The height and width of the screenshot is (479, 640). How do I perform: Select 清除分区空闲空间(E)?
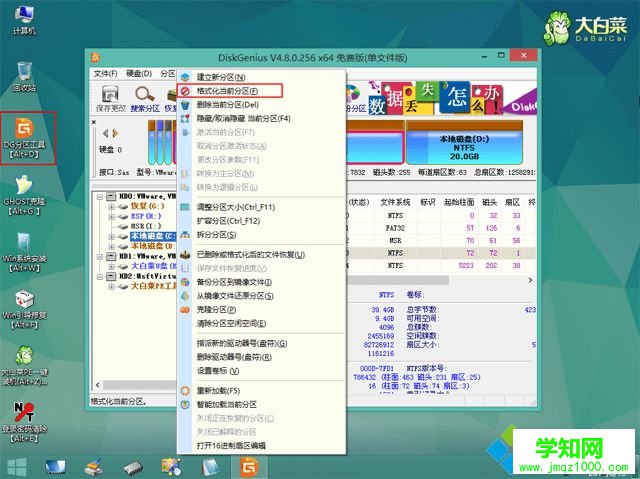pyautogui.click(x=261, y=324)
